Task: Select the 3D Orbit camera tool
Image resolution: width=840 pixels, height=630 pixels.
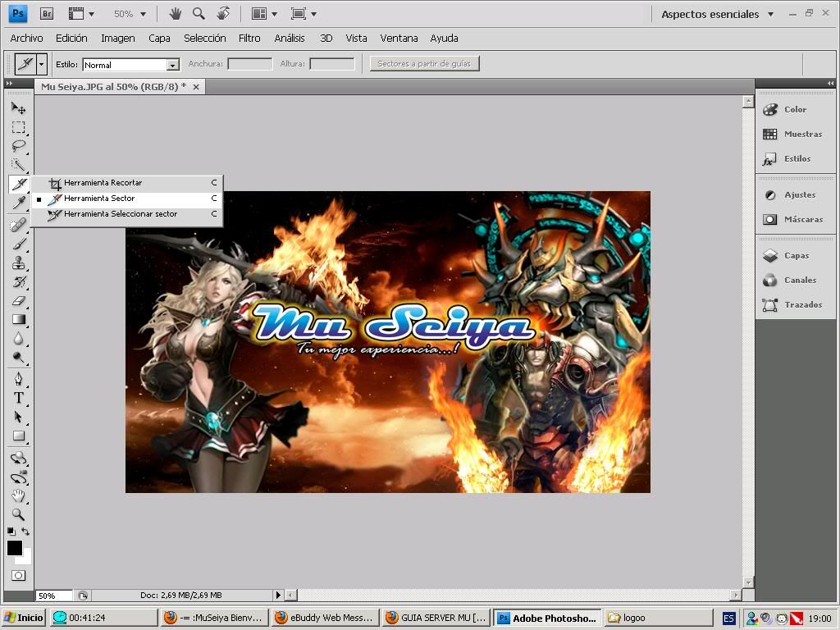Action: (18, 477)
